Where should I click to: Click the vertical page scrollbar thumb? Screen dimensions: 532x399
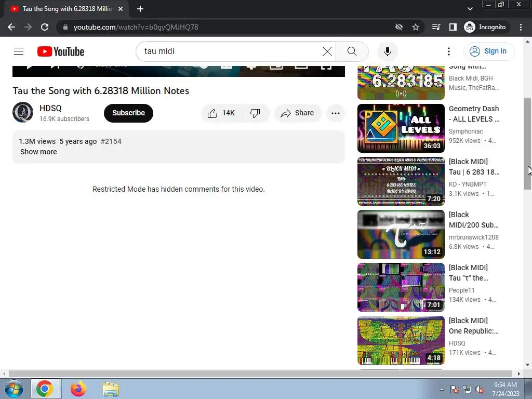click(x=528, y=143)
